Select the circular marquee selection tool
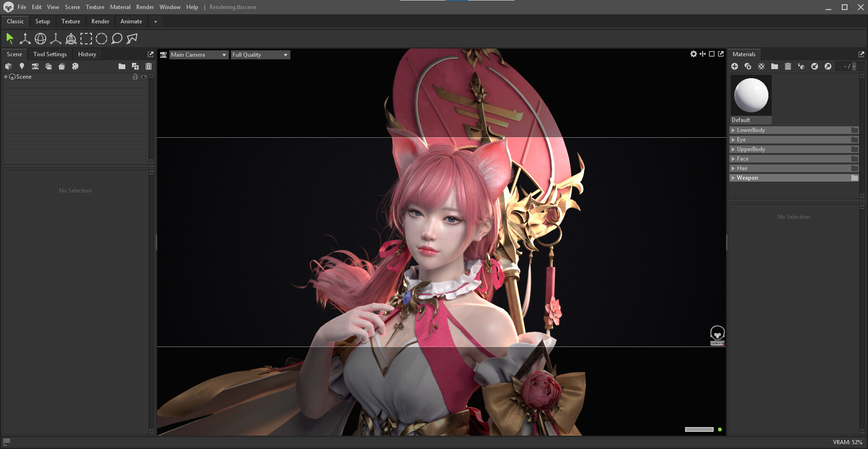The height and width of the screenshot is (449, 868). 101,39
